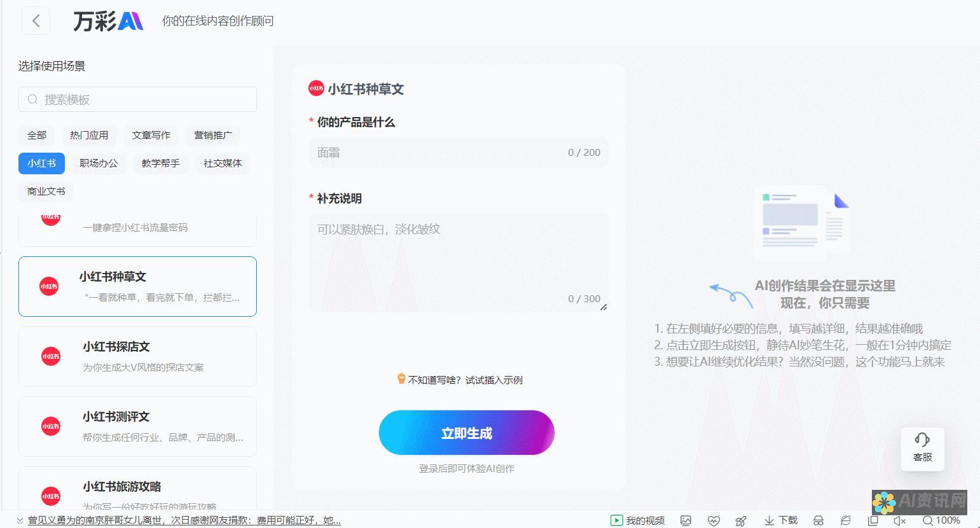Viewport: 980px width, 528px height.
Task: Click the search template input field
Action: coord(137,99)
